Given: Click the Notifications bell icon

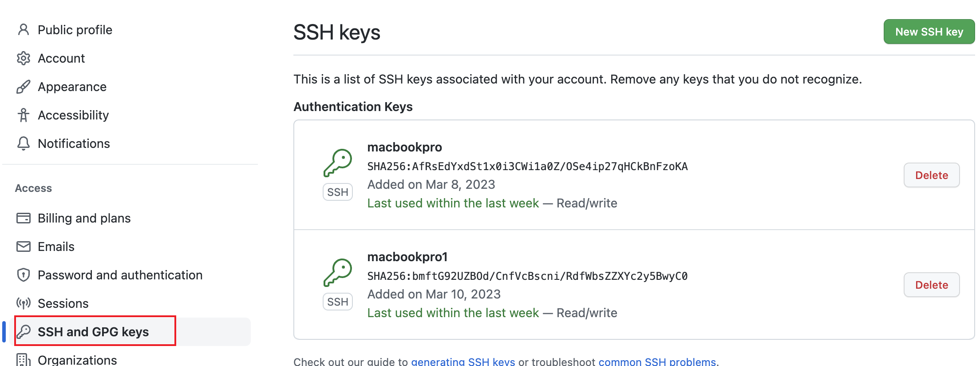Looking at the screenshot, I should pos(24,143).
